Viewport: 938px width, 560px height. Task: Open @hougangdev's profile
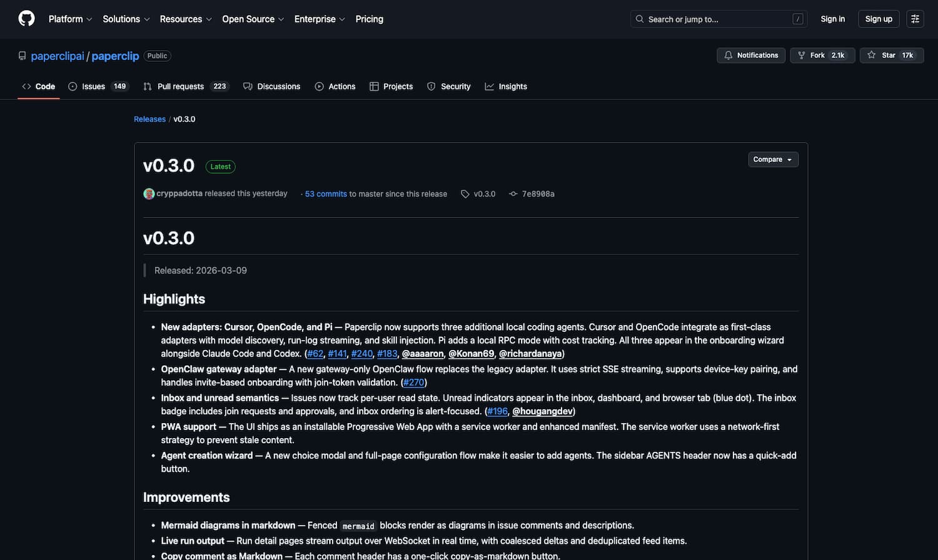pos(542,411)
